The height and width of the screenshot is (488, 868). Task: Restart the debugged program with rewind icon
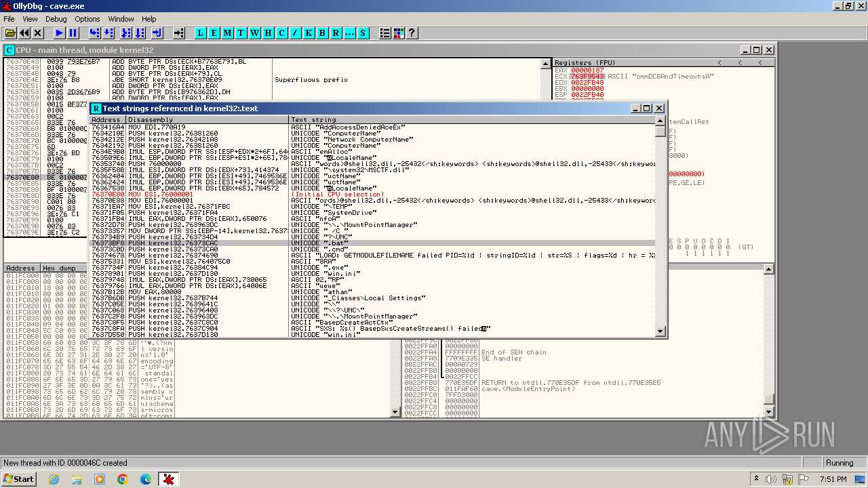pos(24,33)
